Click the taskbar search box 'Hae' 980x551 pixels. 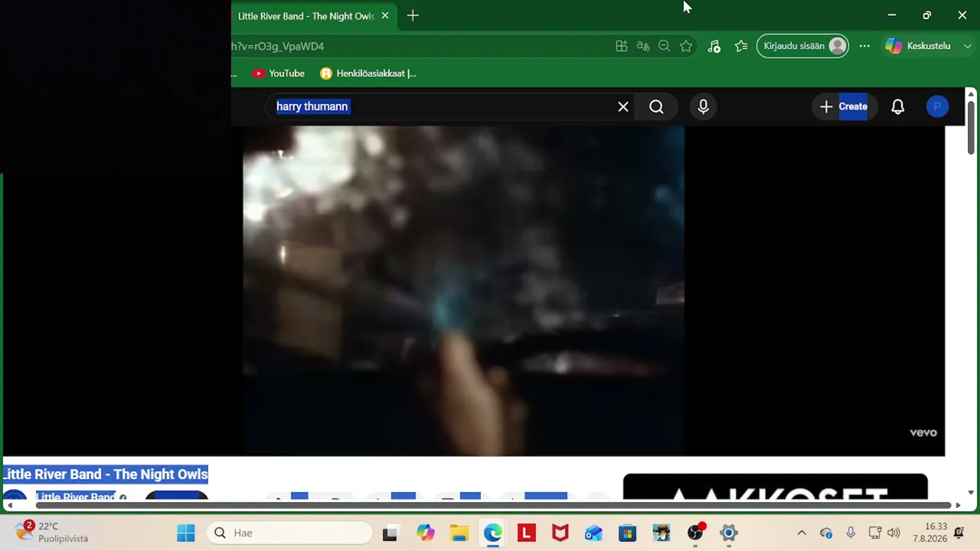(x=289, y=533)
